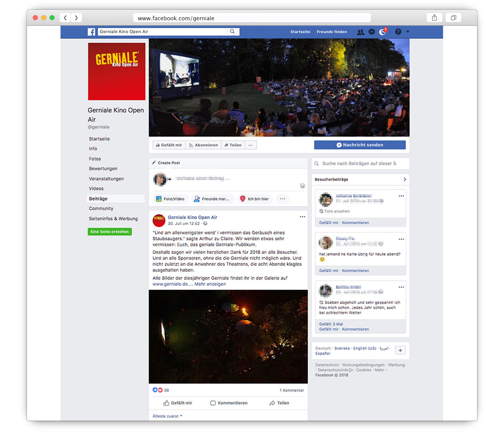Select Seiteninfos & Werbung in sidebar
The width and height of the screenshot is (504, 440).
[113, 219]
